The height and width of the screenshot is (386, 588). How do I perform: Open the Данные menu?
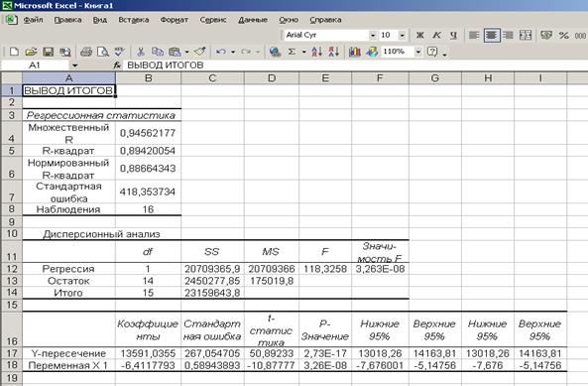[x=253, y=20]
